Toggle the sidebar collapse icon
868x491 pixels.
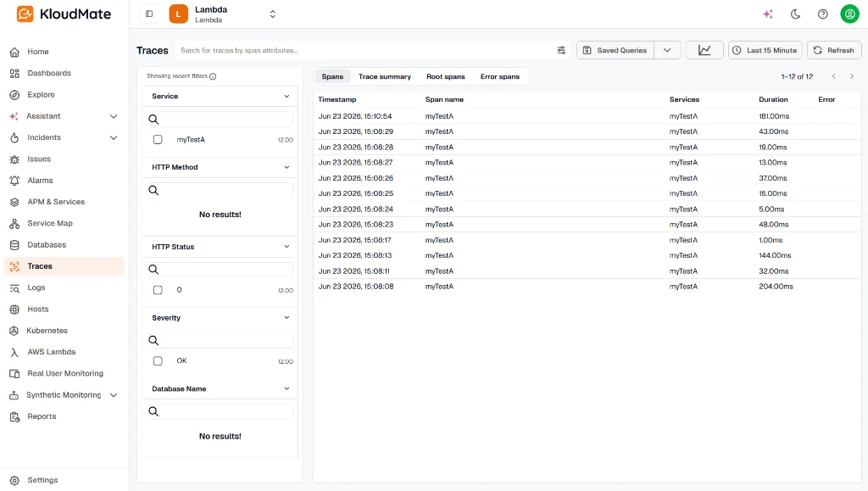coord(149,14)
